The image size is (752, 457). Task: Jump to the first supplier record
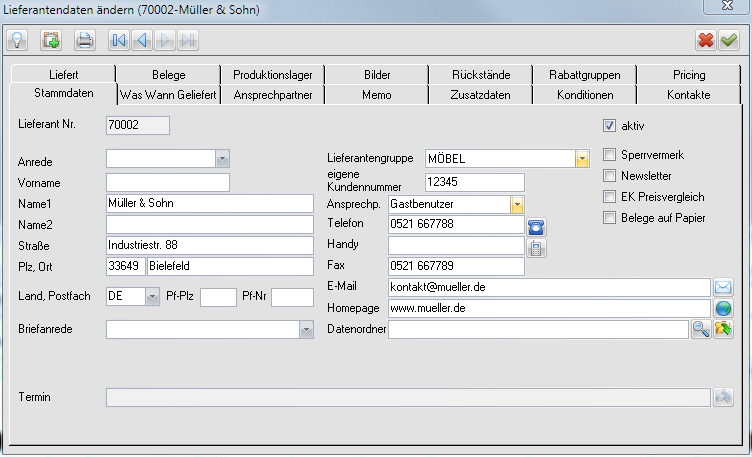[x=118, y=40]
